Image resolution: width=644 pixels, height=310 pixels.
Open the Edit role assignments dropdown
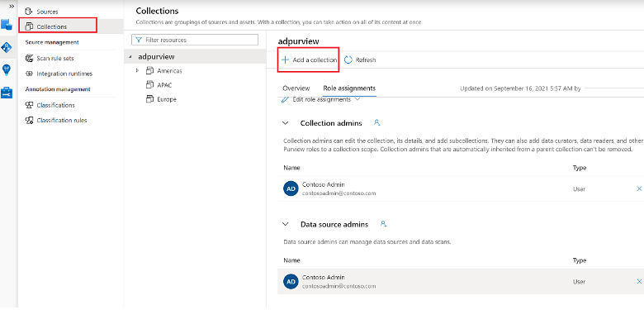pos(321,99)
